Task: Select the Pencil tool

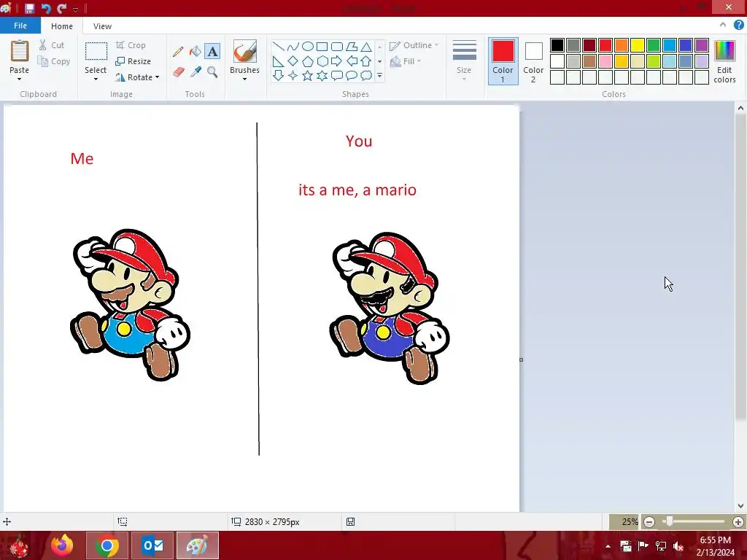Action: click(x=178, y=52)
